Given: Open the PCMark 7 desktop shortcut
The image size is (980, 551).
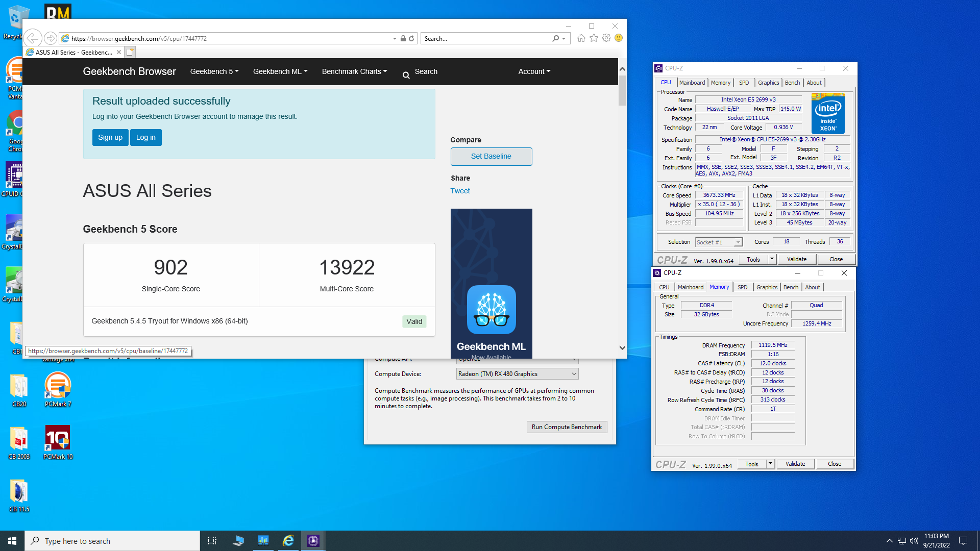Looking at the screenshot, I should point(58,389).
